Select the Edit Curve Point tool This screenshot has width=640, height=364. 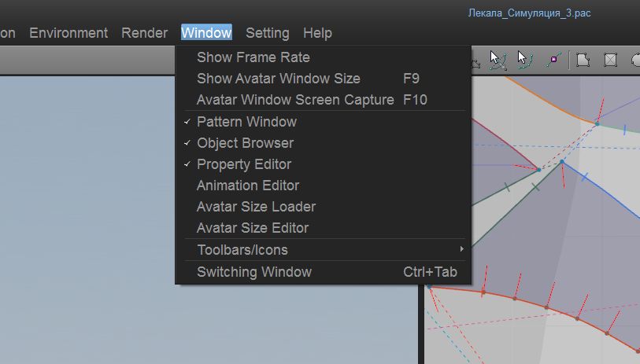tap(522, 60)
